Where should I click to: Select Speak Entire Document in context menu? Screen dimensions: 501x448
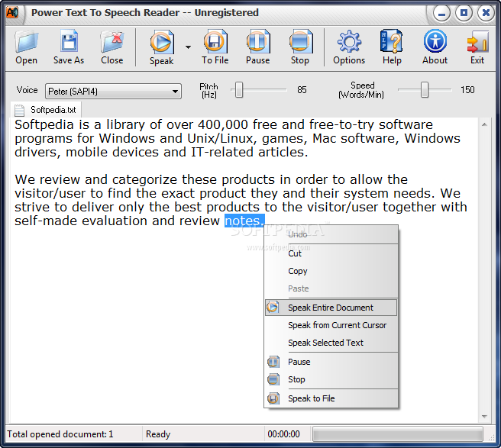[x=331, y=308]
